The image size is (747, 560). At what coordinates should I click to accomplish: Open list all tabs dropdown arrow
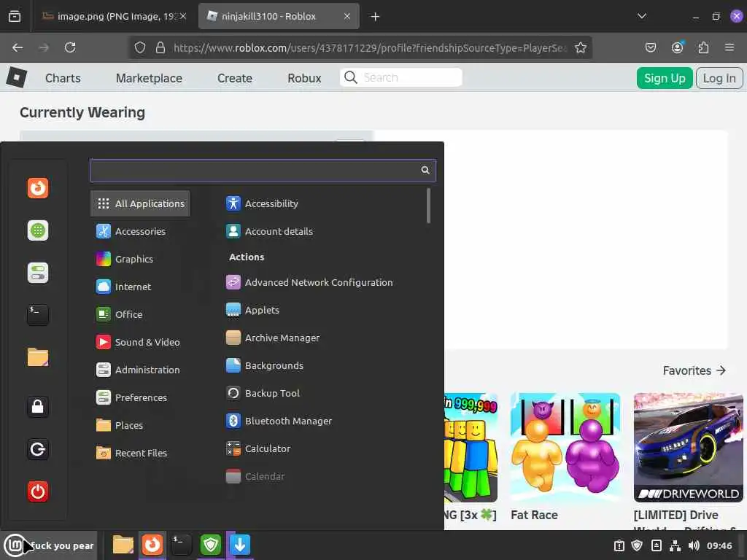coord(642,16)
